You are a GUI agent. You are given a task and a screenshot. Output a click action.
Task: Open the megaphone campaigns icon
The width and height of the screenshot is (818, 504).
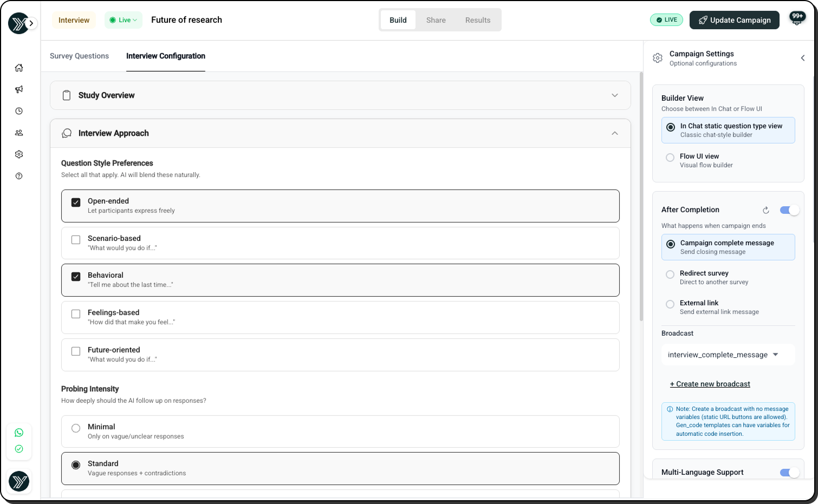tap(19, 89)
